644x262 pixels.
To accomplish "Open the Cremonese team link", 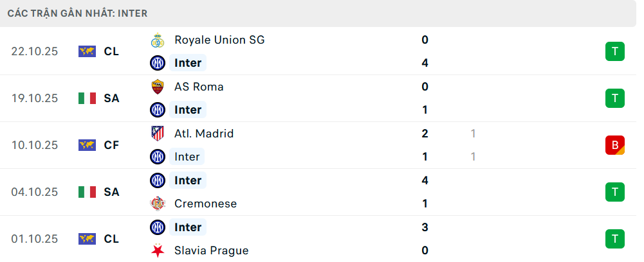I will tap(205, 204).
